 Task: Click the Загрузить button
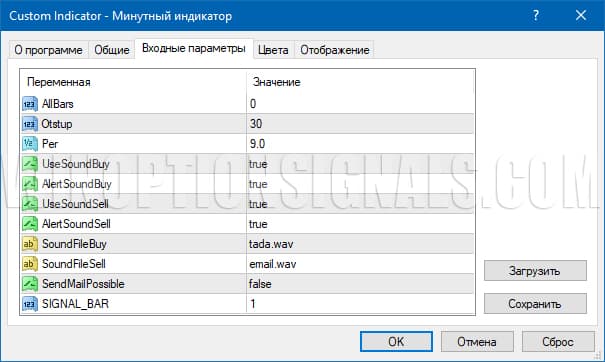[x=535, y=271]
